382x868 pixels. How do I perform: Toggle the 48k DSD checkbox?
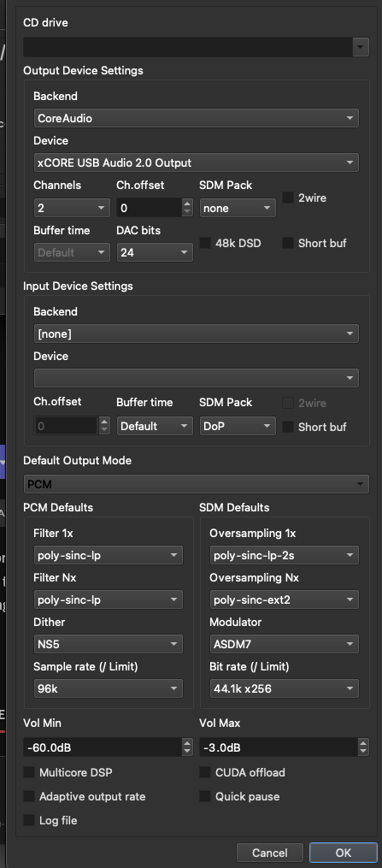(205, 243)
